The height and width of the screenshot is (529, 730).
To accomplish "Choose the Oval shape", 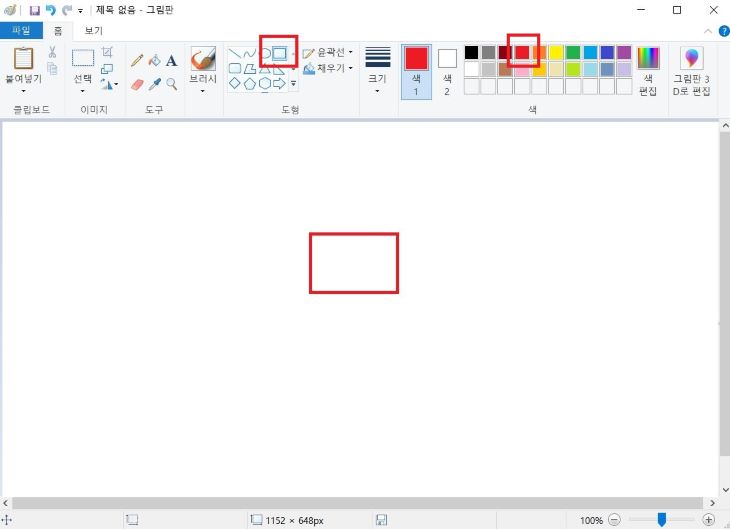I will 265,54.
